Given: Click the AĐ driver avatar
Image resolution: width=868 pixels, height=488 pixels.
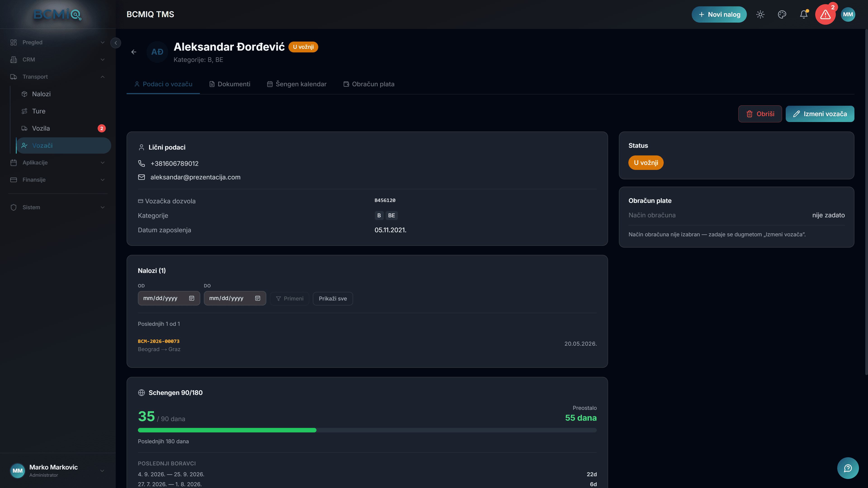Looking at the screenshot, I should (x=157, y=52).
